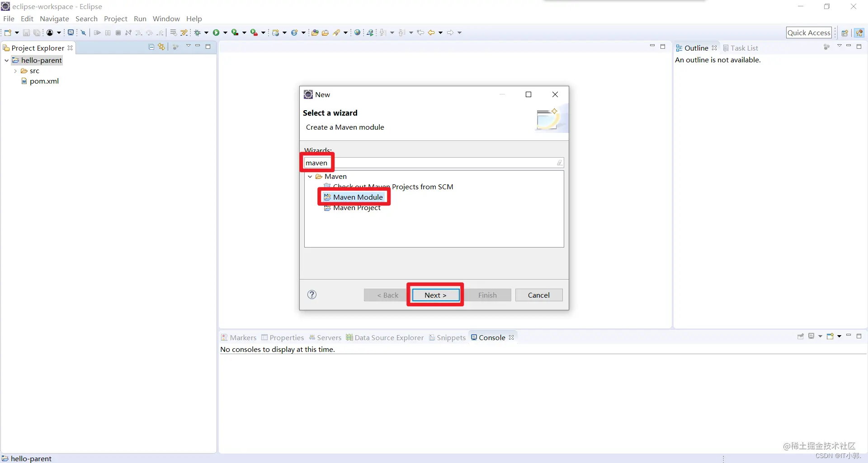Click the Open Perspective icon
Viewport: 868px width, 463px height.
point(844,33)
